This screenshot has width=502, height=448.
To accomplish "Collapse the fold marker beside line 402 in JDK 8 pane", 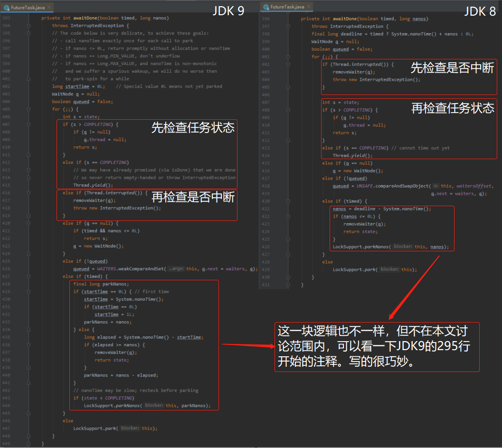I will click(288, 64).
